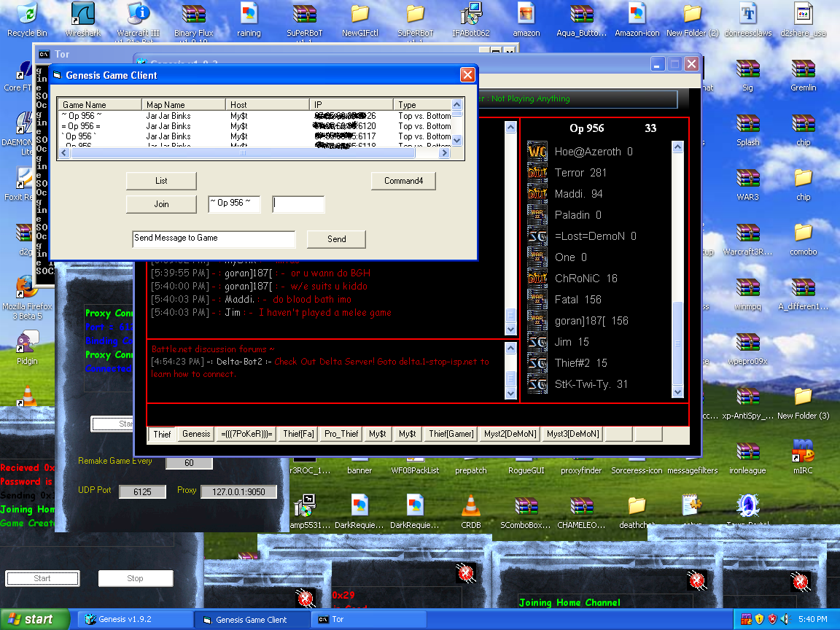The width and height of the screenshot is (840, 630).
Task: Click the Send Message to Game field
Action: pyautogui.click(x=214, y=238)
